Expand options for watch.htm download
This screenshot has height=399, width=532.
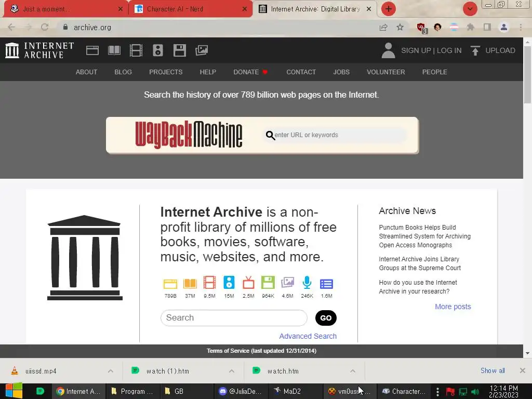pos(353,371)
